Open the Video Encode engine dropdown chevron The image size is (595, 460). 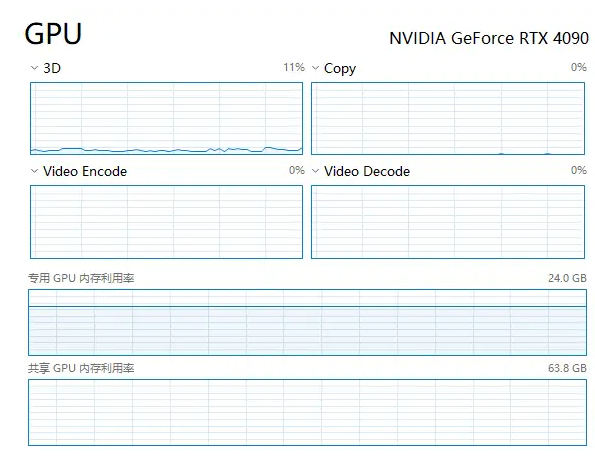pyautogui.click(x=34, y=171)
